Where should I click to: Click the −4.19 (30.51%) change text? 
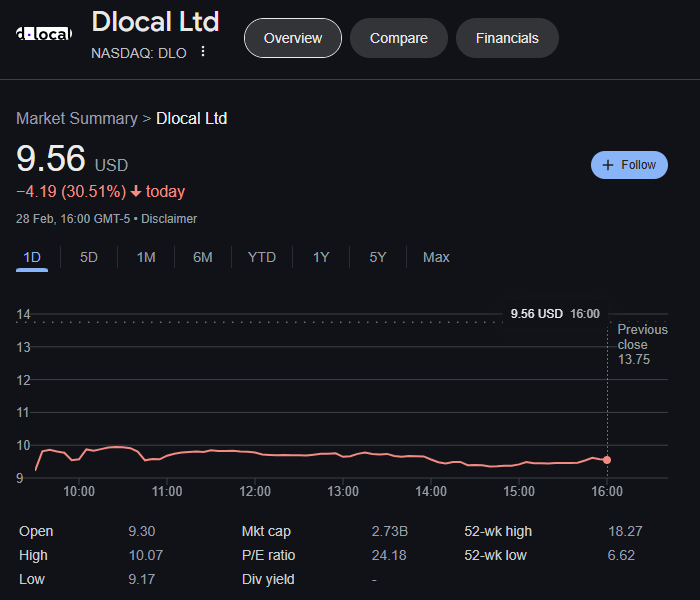[x=71, y=192]
